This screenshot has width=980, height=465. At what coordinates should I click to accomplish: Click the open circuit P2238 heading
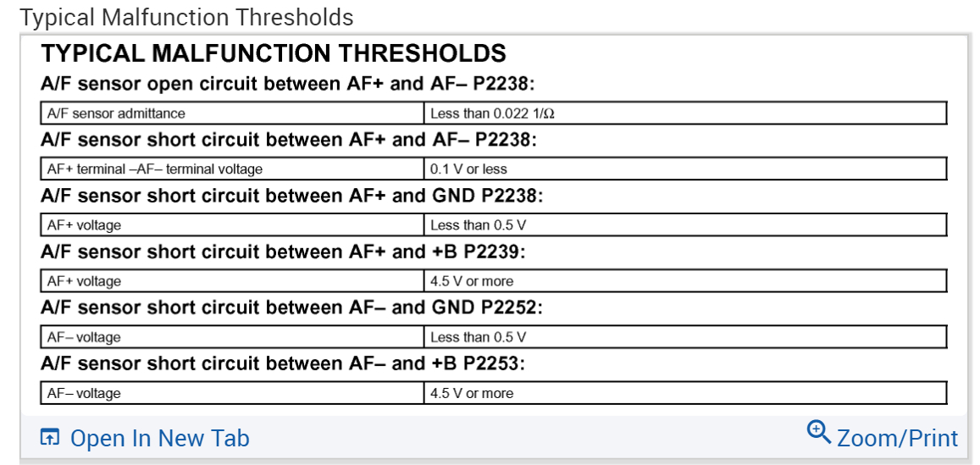289,85
